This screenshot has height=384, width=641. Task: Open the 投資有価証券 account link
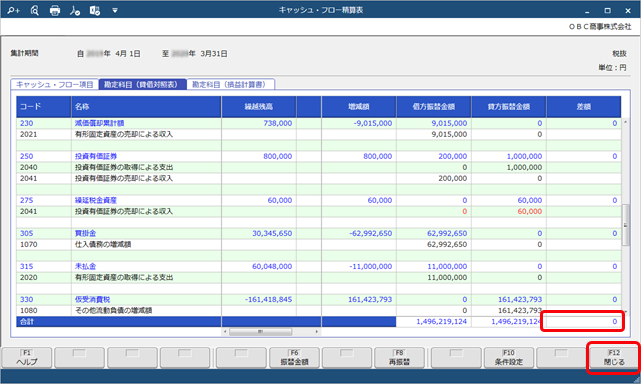point(96,156)
